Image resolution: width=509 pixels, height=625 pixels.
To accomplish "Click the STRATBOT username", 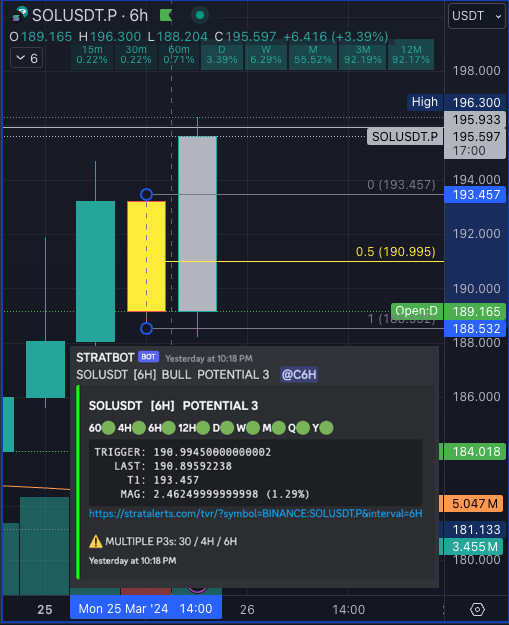I will pos(105,358).
